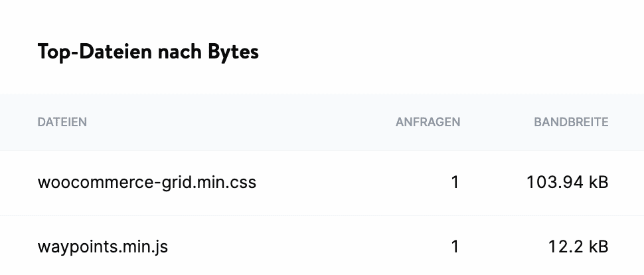Click "kB" unit next to 12.2
644x275 pixels.
[598, 247]
